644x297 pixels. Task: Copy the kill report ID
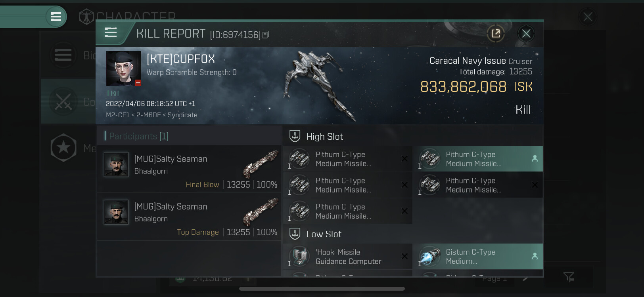(x=266, y=35)
